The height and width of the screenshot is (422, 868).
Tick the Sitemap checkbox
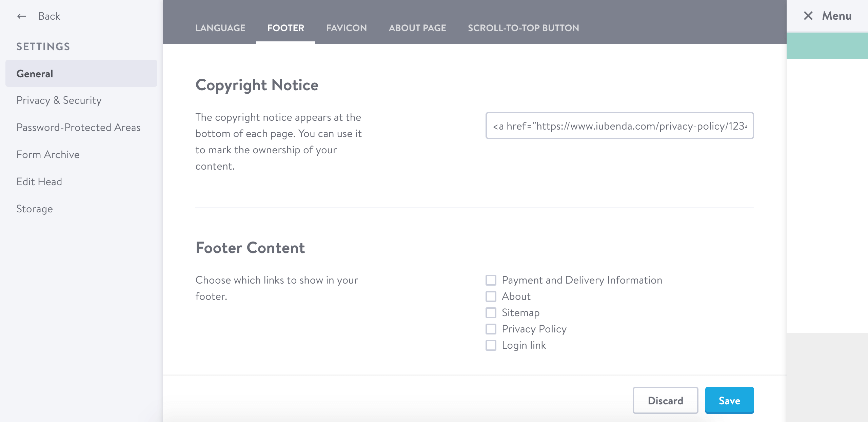point(491,313)
